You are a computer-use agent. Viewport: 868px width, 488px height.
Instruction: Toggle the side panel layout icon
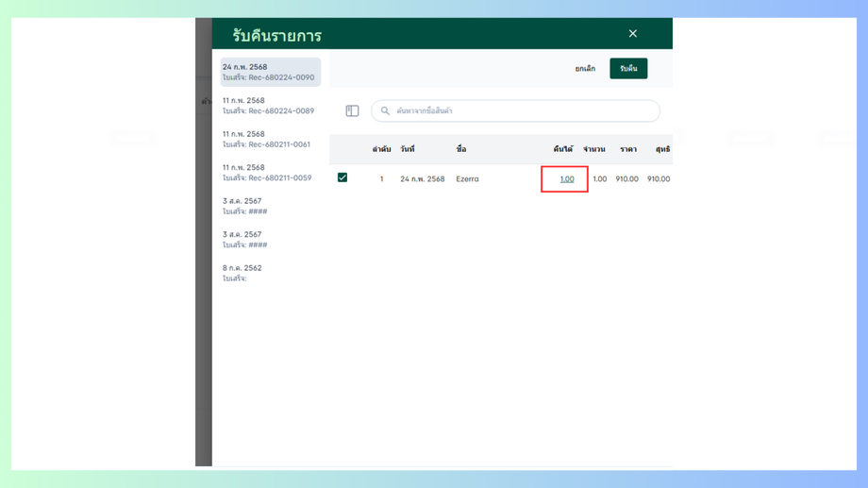[x=352, y=110]
